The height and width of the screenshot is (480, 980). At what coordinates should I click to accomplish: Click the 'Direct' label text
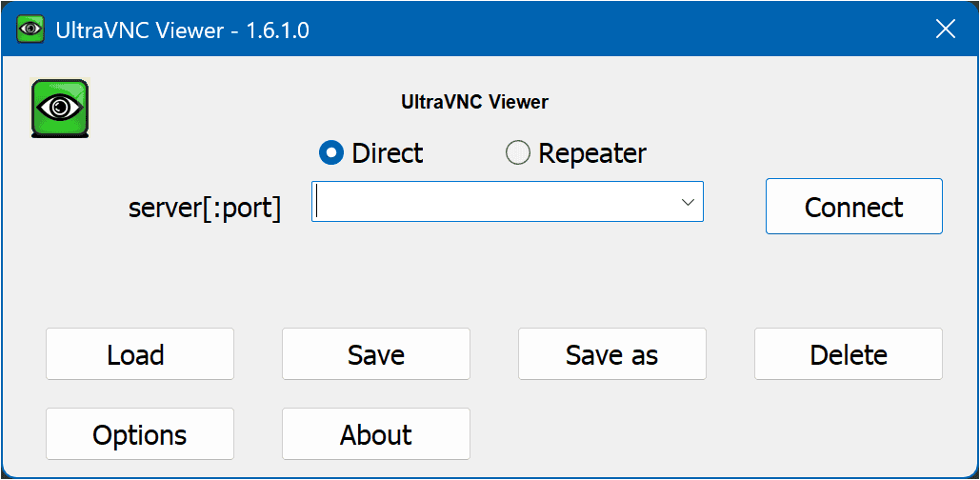387,153
